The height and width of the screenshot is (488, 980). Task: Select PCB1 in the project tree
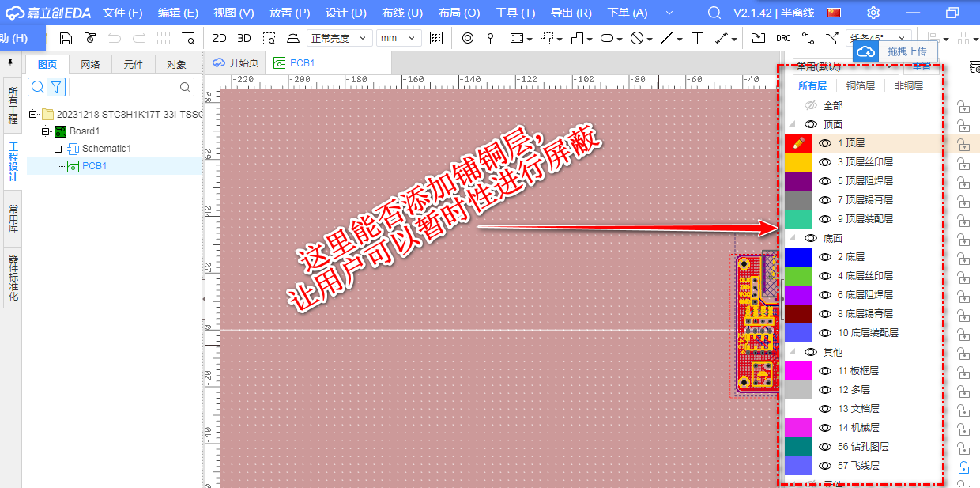click(94, 166)
